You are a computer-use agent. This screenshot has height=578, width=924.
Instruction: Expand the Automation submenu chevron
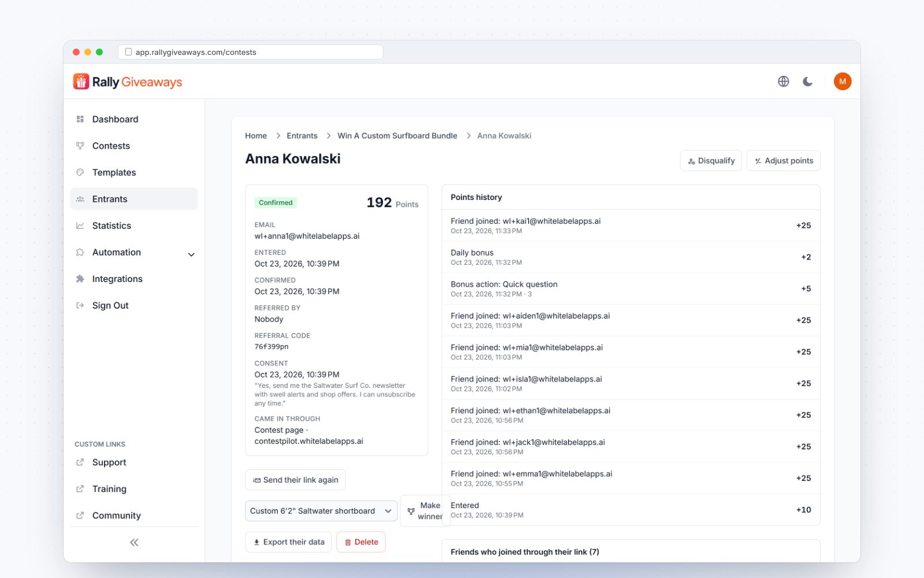[191, 254]
